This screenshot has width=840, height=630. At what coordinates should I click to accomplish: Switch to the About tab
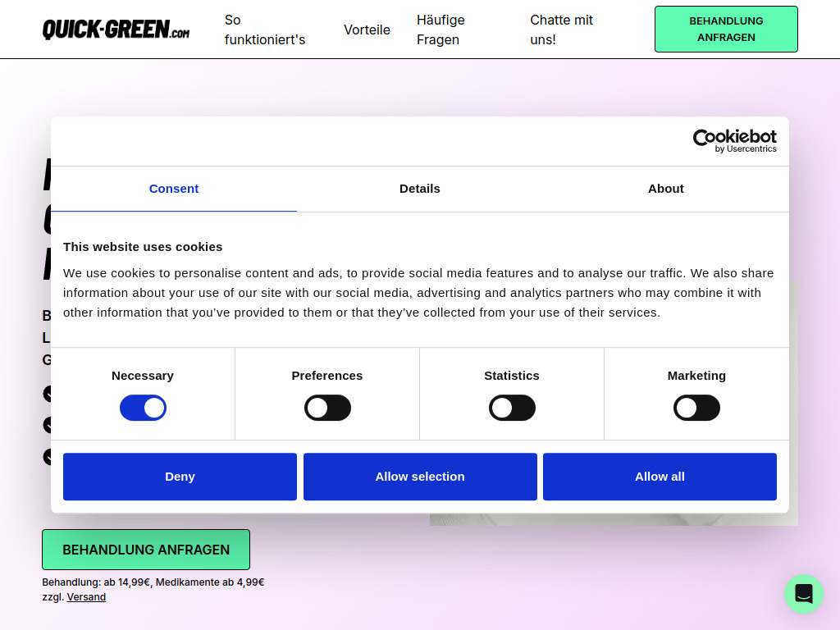(x=665, y=189)
